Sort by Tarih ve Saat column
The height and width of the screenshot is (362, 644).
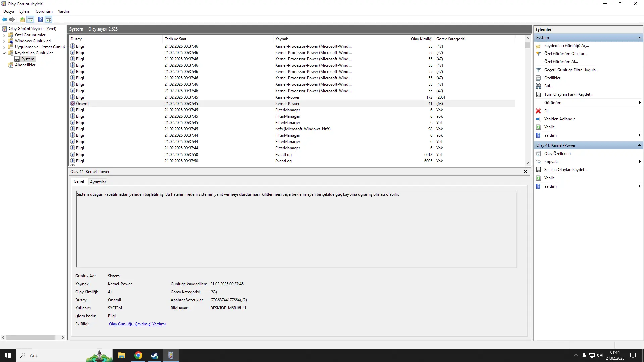pos(218,39)
